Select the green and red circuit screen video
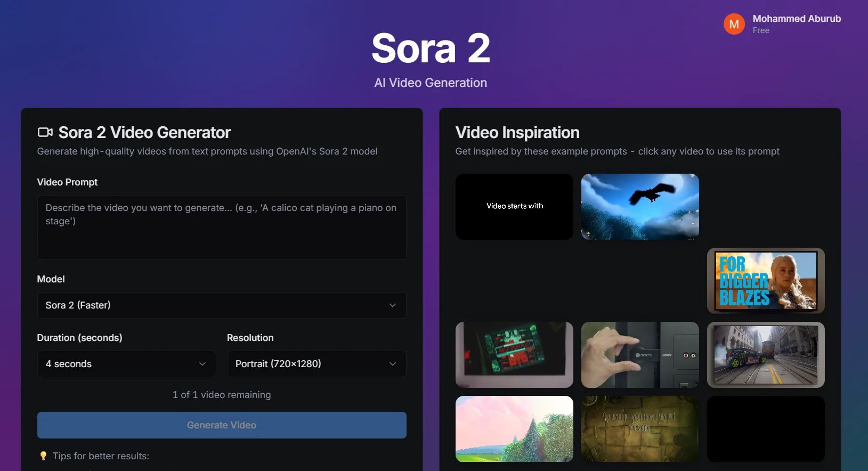This screenshot has width=868, height=471. click(x=514, y=355)
